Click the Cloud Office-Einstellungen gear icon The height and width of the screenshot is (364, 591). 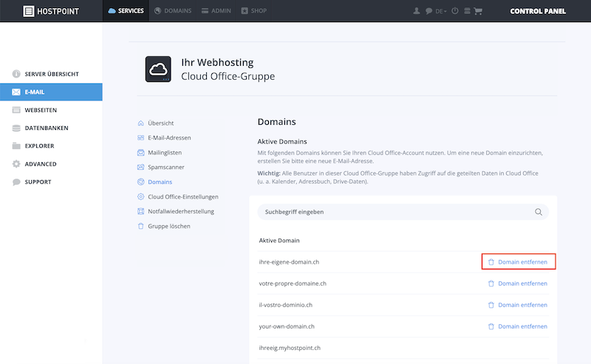click(x=141, y=196)
